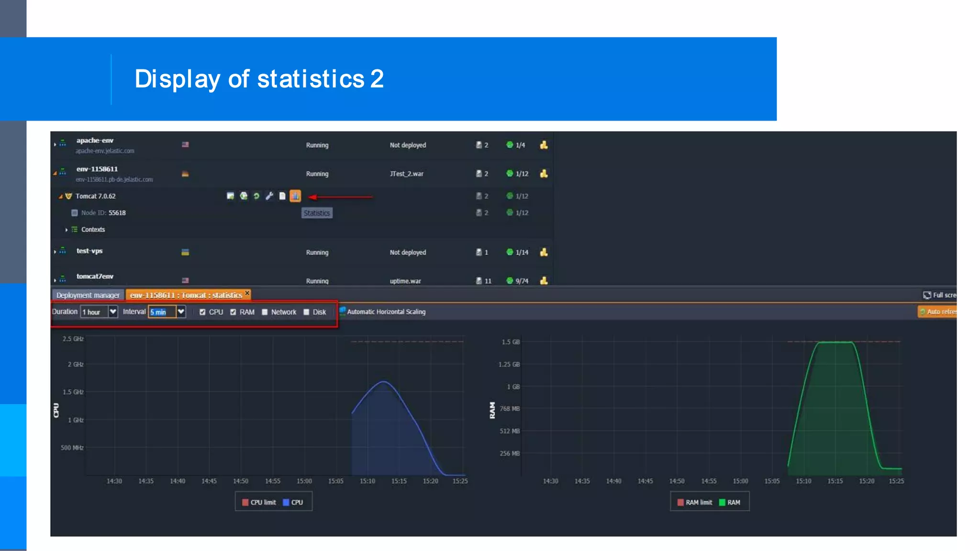Open the env-1158611.pb-de.jelastic.com link
Viewport: 980px width, 551px height.
click(114, 179)
